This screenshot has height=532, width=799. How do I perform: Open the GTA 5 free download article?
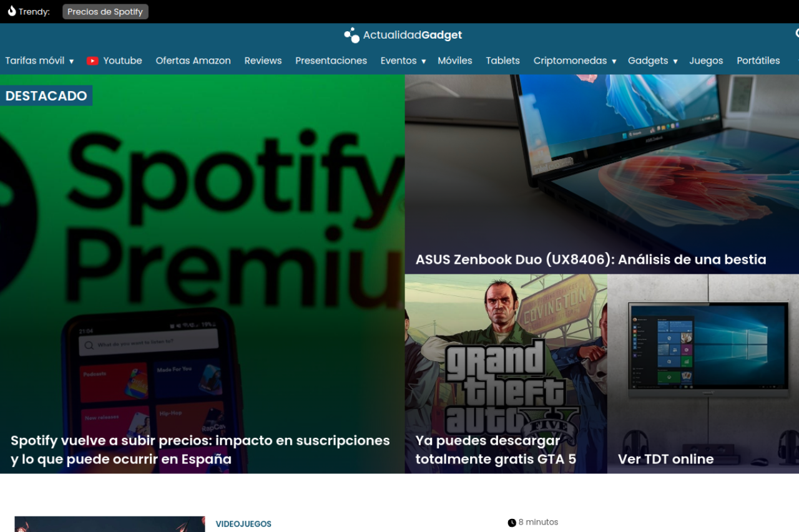496,449
